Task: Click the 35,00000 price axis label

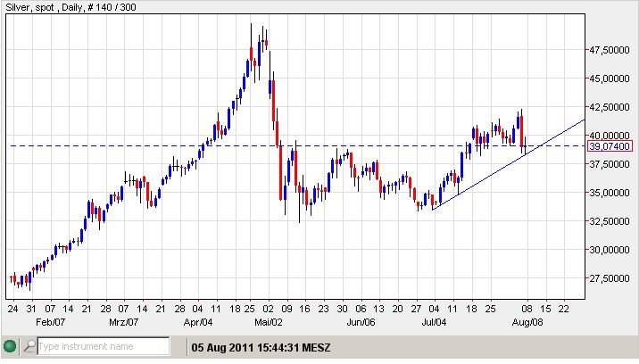Action: 610,193
